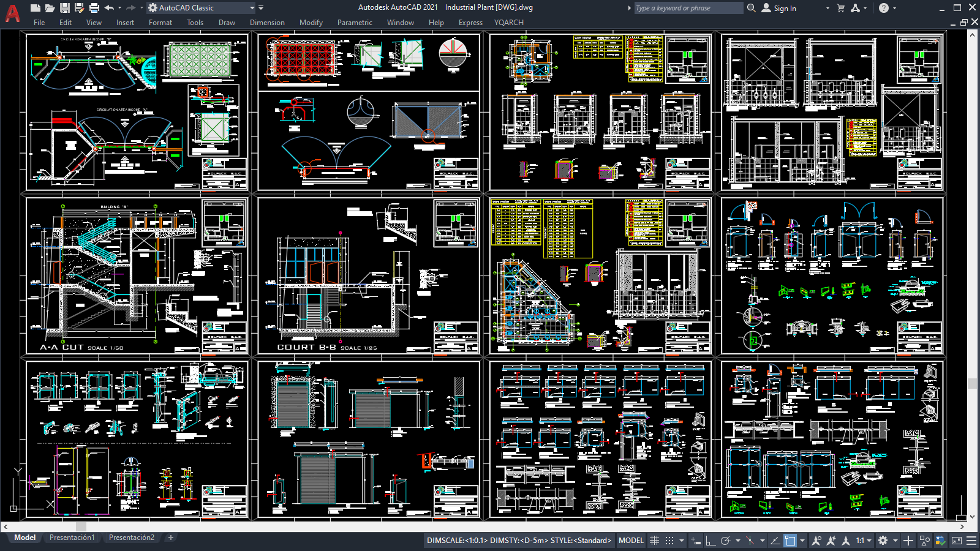Toggle object snap tracking in the status bar

(x=775, y=541)
